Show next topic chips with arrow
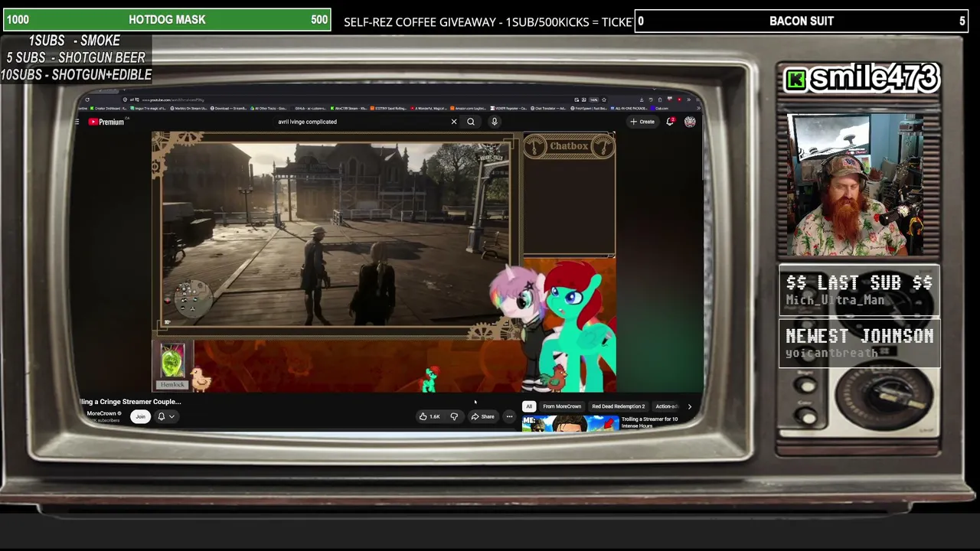 [x=689, y=406]
